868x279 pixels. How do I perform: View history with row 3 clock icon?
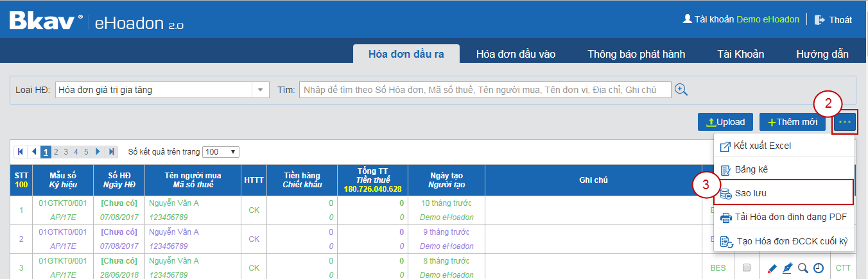pos(819,268)
